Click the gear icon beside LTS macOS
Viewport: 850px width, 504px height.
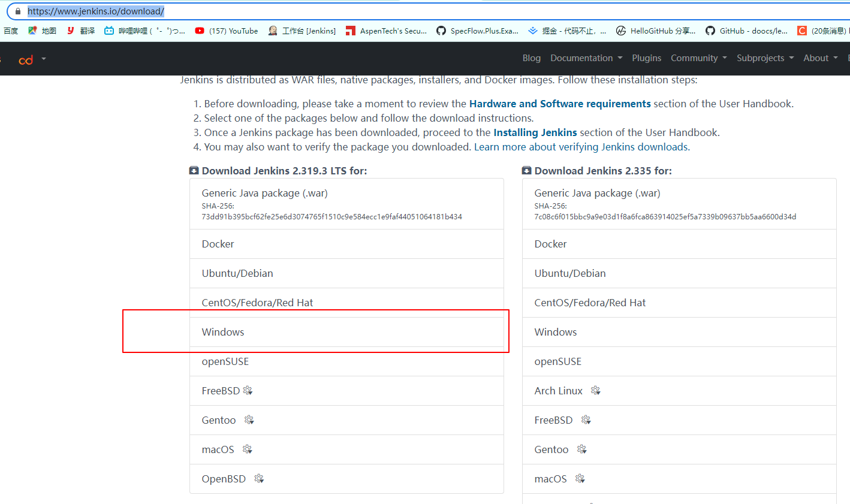247,449
